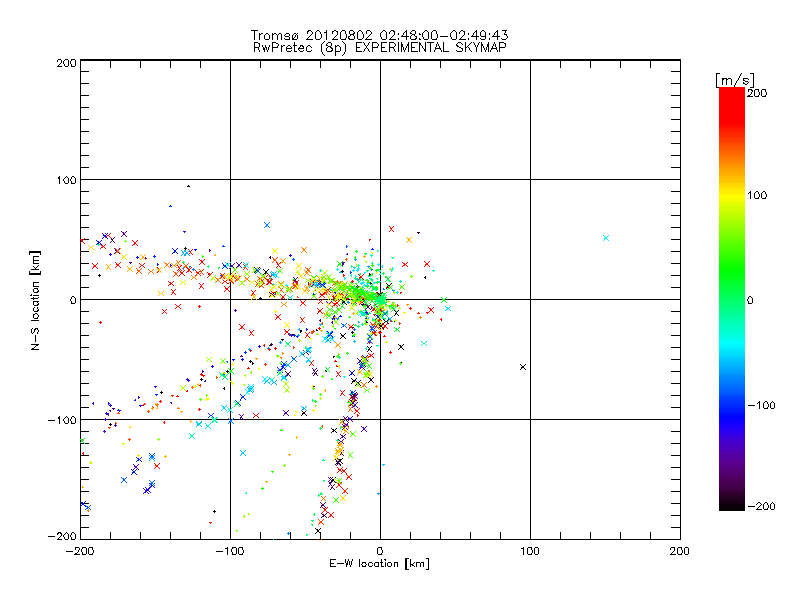Viewport: 800px width, 600px height.
Task: Click the "[m/s]" colorbar unit label
Action: (735, 80)
